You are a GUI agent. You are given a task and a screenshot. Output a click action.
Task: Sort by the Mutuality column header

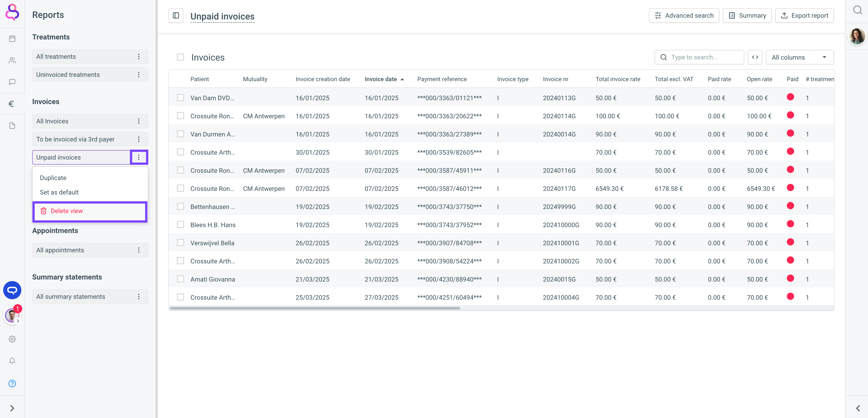click(255, 79)
